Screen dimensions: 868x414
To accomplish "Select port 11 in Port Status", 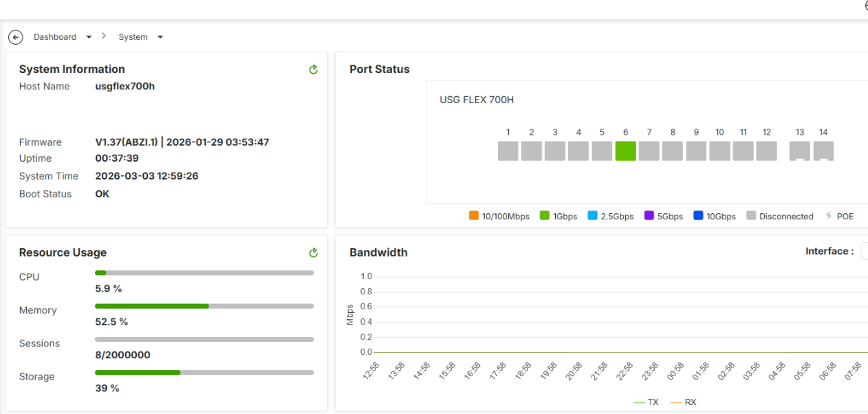I will pos(744,151).
